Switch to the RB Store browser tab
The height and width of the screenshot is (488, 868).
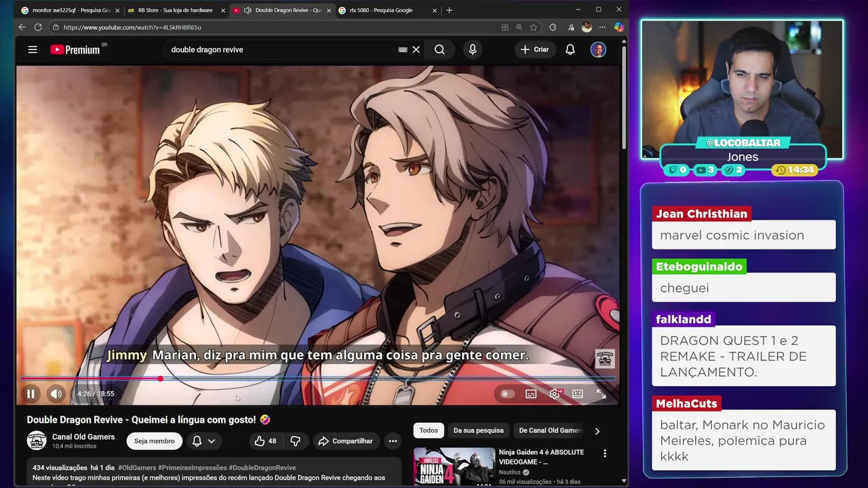pyautogui.click(x=175, y=10)
